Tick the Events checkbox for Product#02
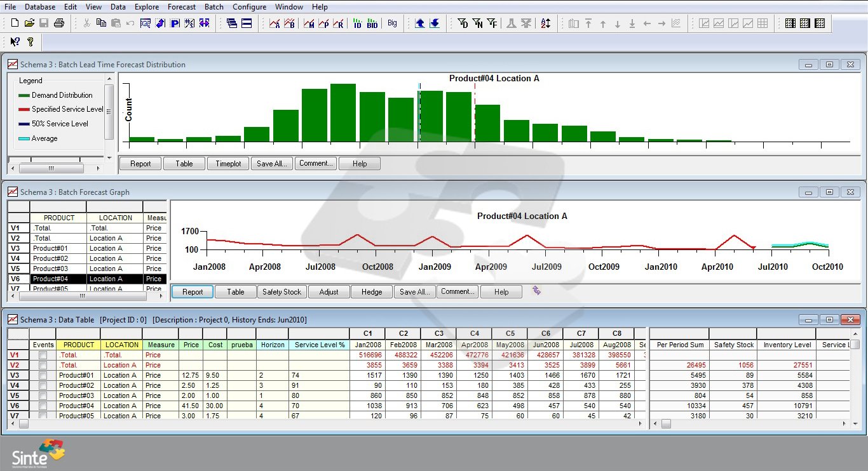Screen dimensions: 868x471 click(x=43, y=386)
